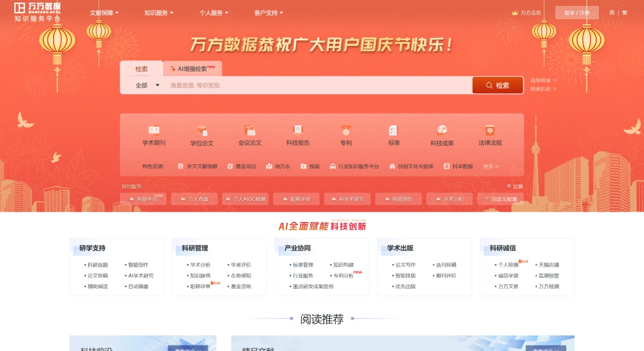This screenshot has width=644, height=351.
Task: Select the 专利 patent medal icon
Action: 345,135
